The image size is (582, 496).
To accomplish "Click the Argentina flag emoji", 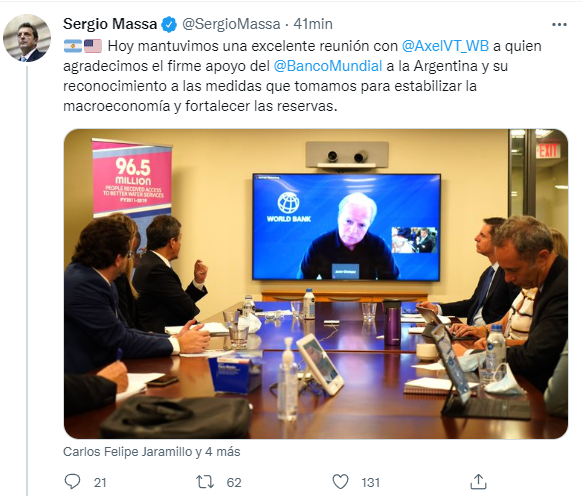I will [73, 46].
